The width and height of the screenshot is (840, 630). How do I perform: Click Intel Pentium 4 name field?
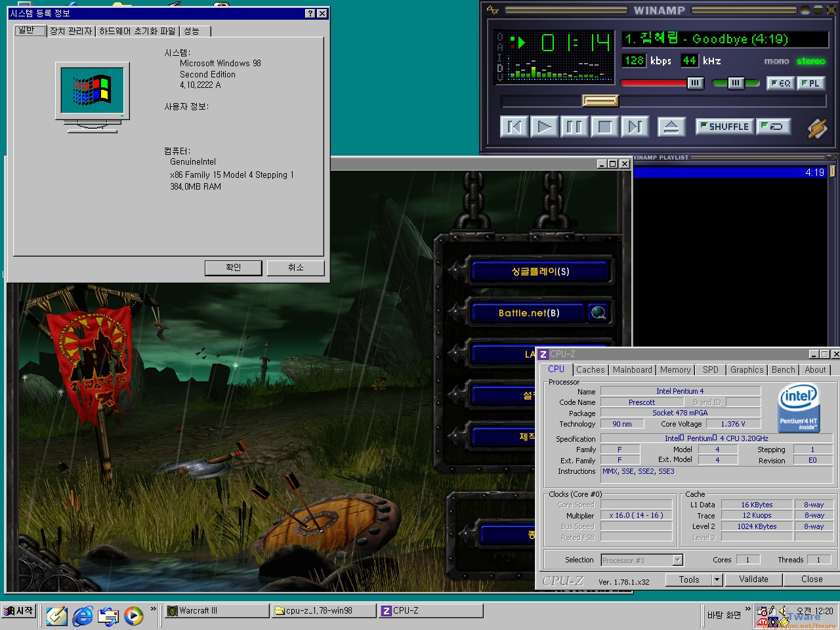[680, 391]
